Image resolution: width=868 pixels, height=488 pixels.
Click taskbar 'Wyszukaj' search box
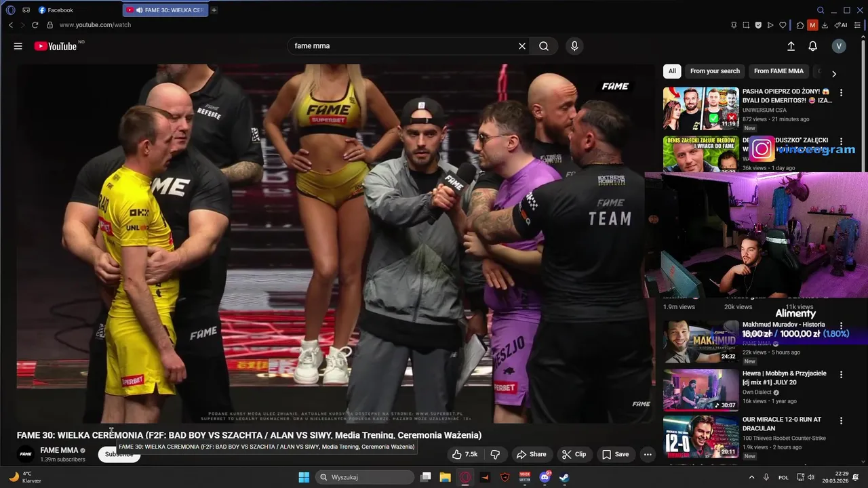(366, 477)
